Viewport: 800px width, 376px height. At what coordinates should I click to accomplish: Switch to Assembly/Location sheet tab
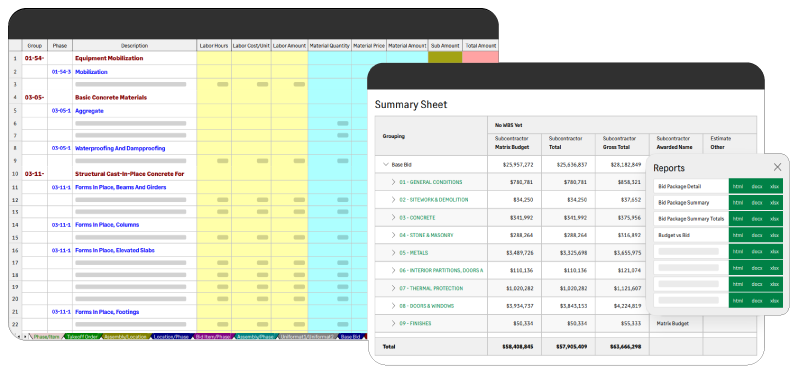tap(126, 337)
